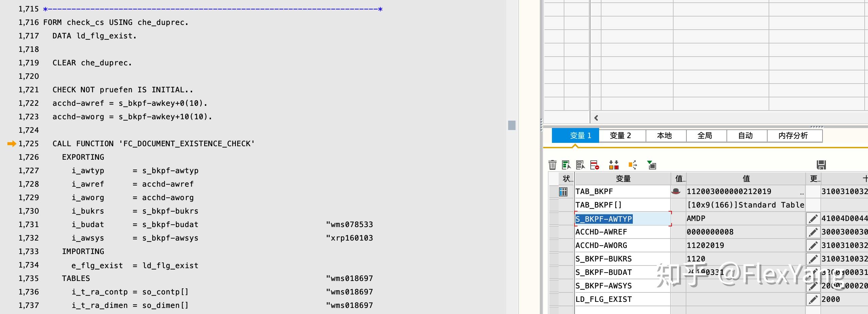The width and height of the screenshot is (868, 314).
Task: Click the ACCHD-AWORG variable name field
Action: (x=623, y=246)
